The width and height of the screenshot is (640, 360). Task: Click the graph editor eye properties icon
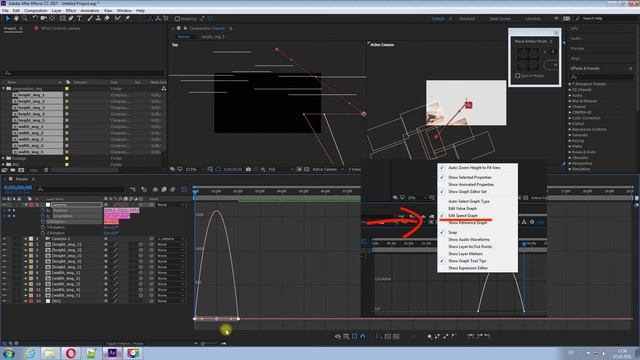pos(338,336)
